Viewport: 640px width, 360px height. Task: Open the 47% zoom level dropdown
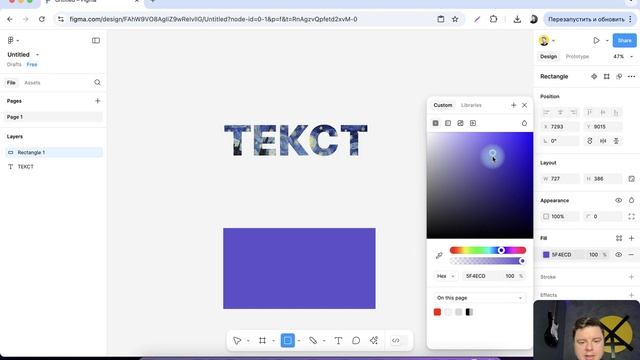(x=623, y=56)
